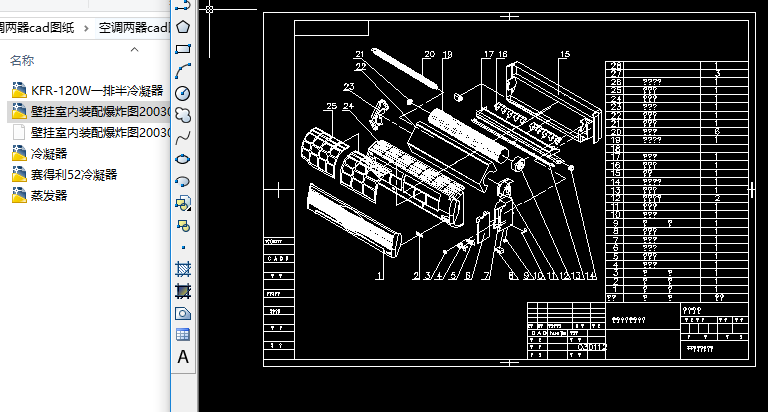Select the Circle draw tool

click(x=183, y=93)
